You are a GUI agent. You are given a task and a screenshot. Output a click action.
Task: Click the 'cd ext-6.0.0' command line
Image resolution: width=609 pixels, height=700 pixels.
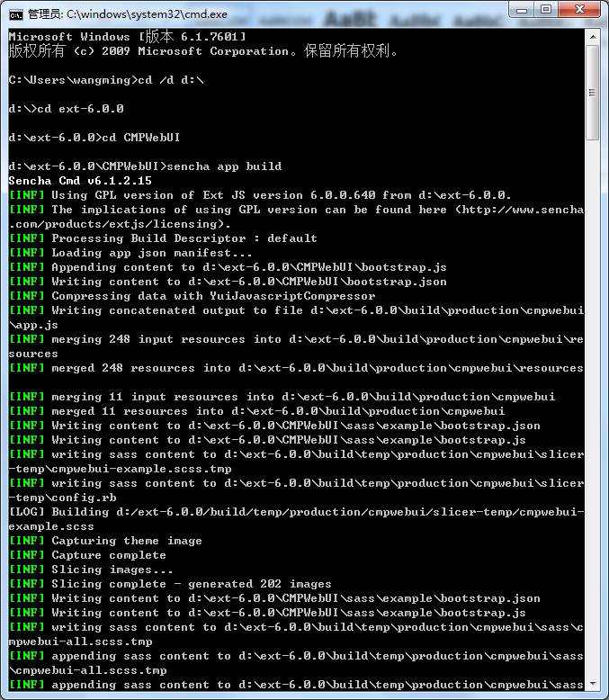coord(66,109)
